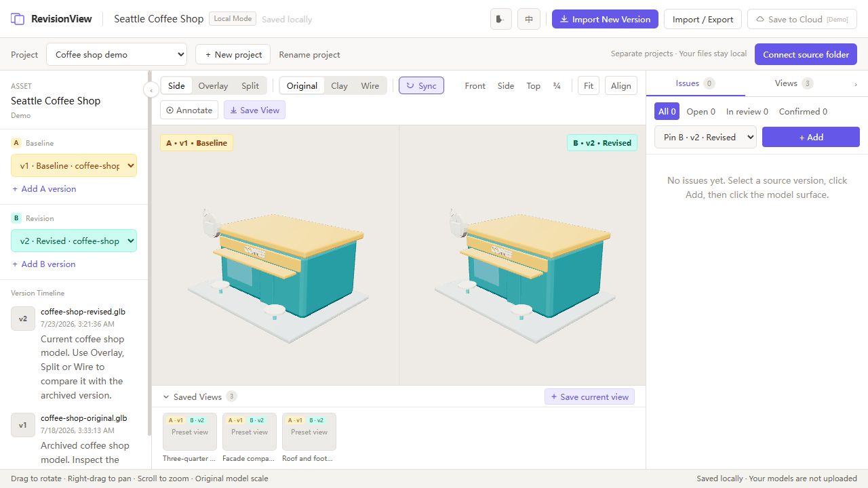Switch language with the 中 button
The height and width of the screenshot is (488, 868).
click(529, 19)
